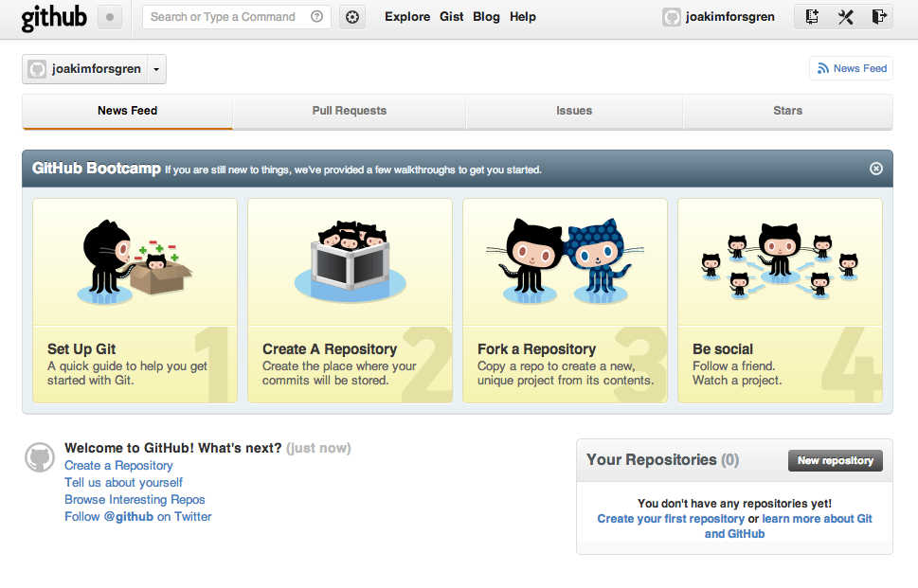The image size is (918, 588).
Task: Open Blog in the top navigation
Action: point(487,17)
